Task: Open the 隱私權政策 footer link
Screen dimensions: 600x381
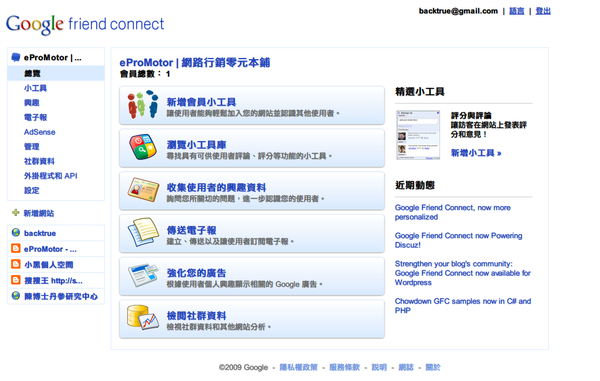Action: pos(298,367)
